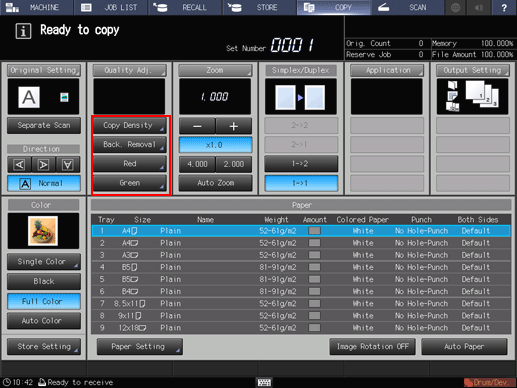Open the Green color adjustment

pos(129,183)
